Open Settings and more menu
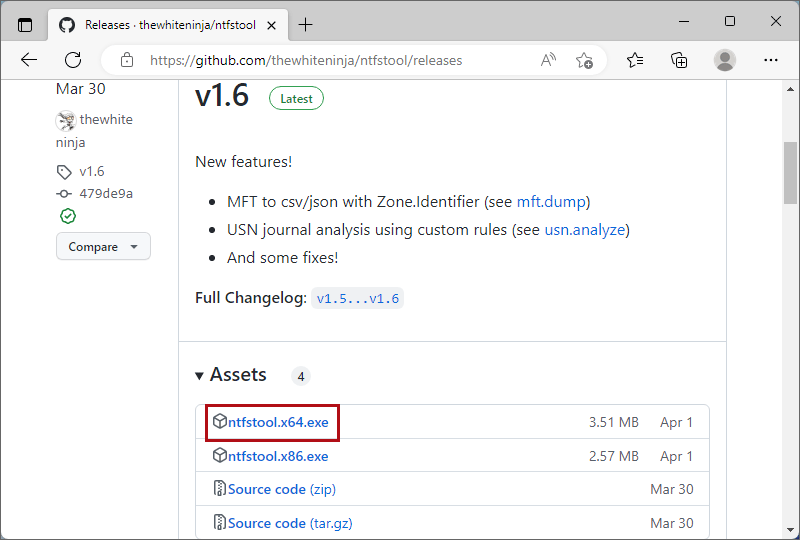The height and width of the screenshot is (540, 800). (770, 60)
